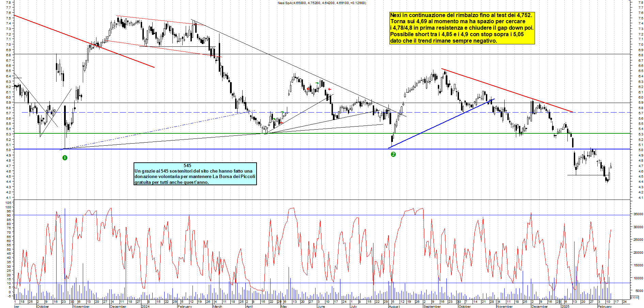The width and height of the screenshot is (644, 308).
Task: Click the 'June' month label
Action: (x=321, y=306)
